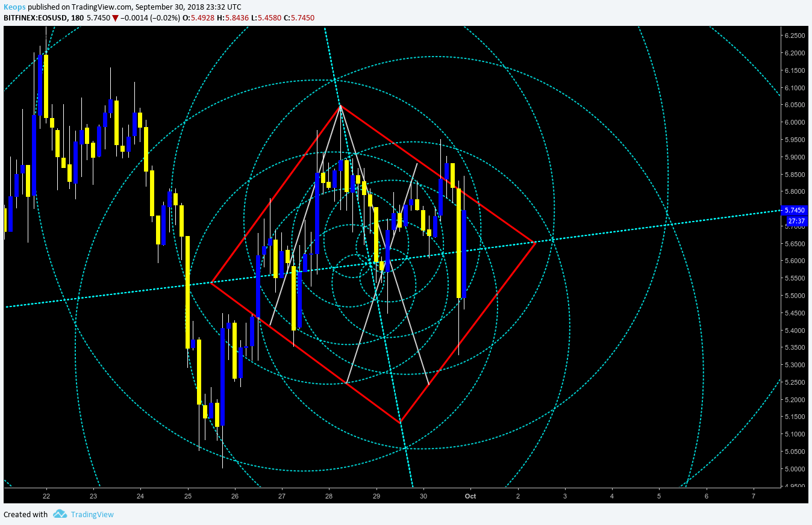812x525 pixels.
Task: Click the C:5.7450 close value
Action: [x=298, y=18]
